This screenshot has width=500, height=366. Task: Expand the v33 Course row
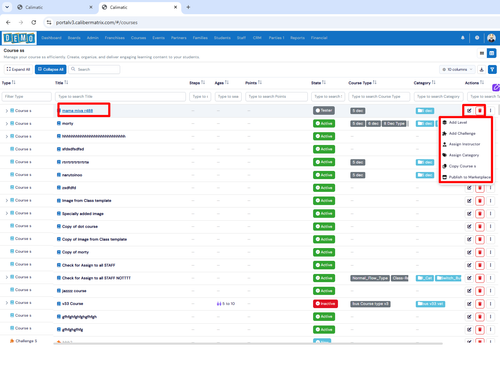[7, 303]
